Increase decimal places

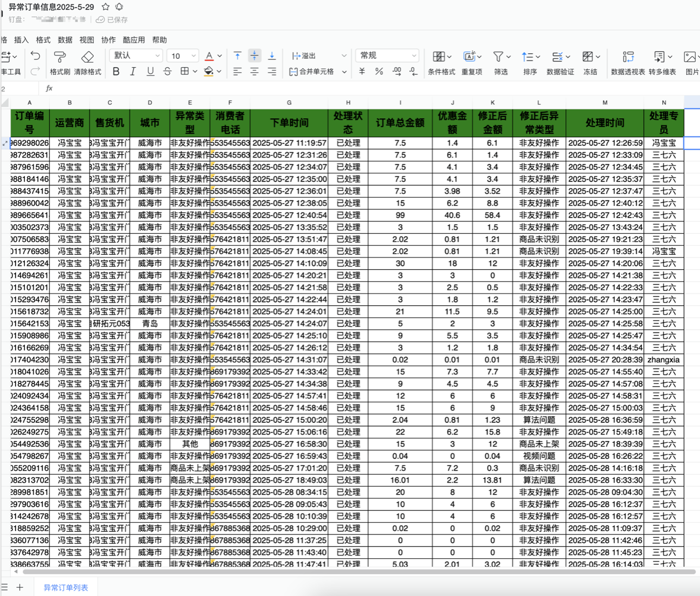pos(397,71)
